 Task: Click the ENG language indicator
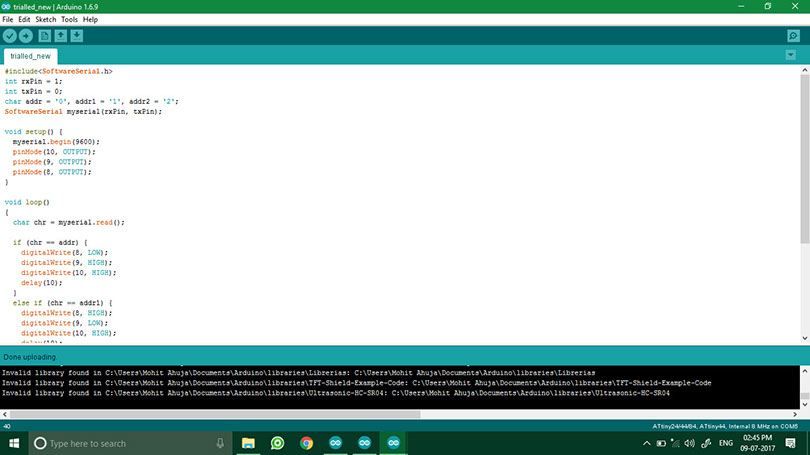pyautogui.click(x=726, y=444)
